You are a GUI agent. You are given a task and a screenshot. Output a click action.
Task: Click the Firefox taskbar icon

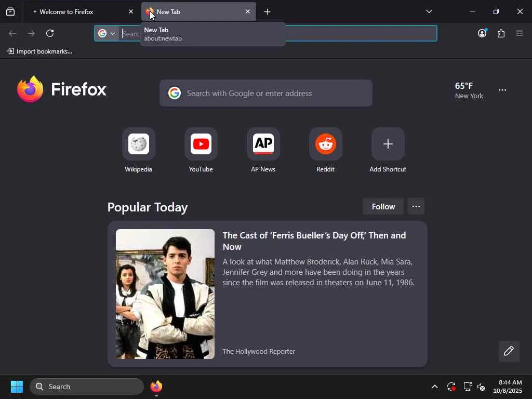pos(156,387)
